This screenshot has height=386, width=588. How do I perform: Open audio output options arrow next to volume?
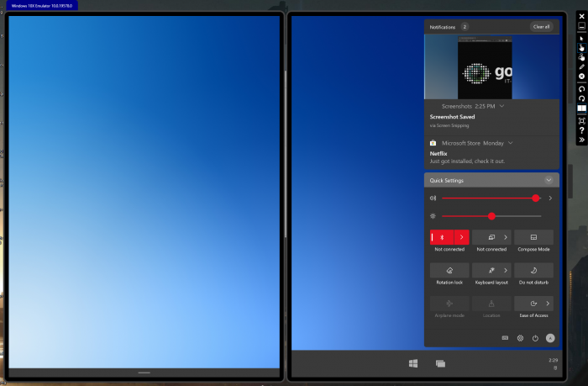pos(550,198)
